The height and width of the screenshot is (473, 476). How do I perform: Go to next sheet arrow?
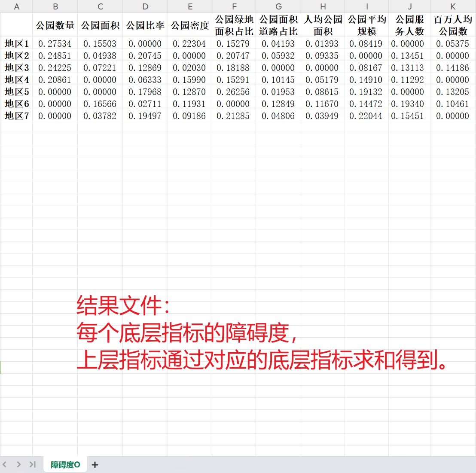point(19,464)
